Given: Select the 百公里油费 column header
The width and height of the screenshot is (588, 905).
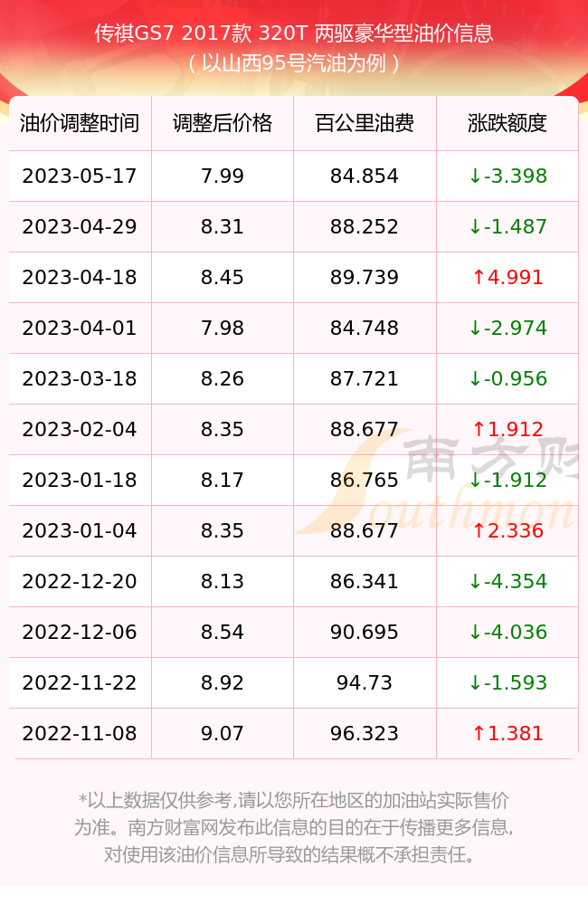Looking at the screenshot, I should tap(365, 124).
